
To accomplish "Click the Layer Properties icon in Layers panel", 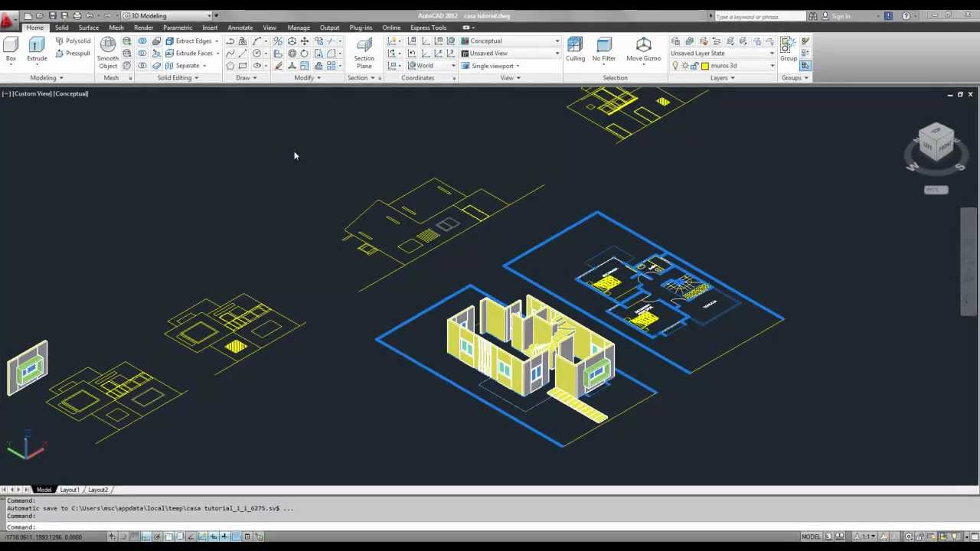I will point(676,41).
